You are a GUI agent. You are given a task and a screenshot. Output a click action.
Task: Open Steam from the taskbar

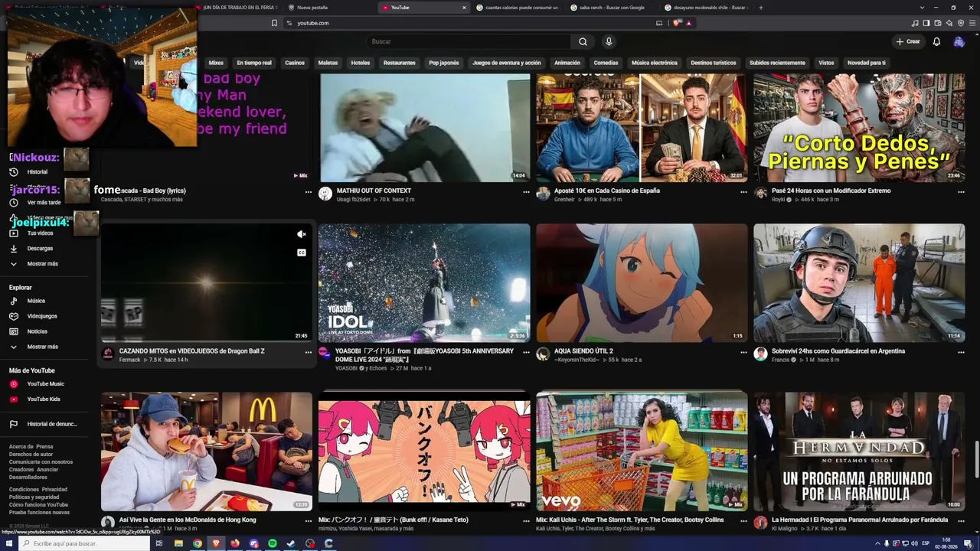(291, 543)
